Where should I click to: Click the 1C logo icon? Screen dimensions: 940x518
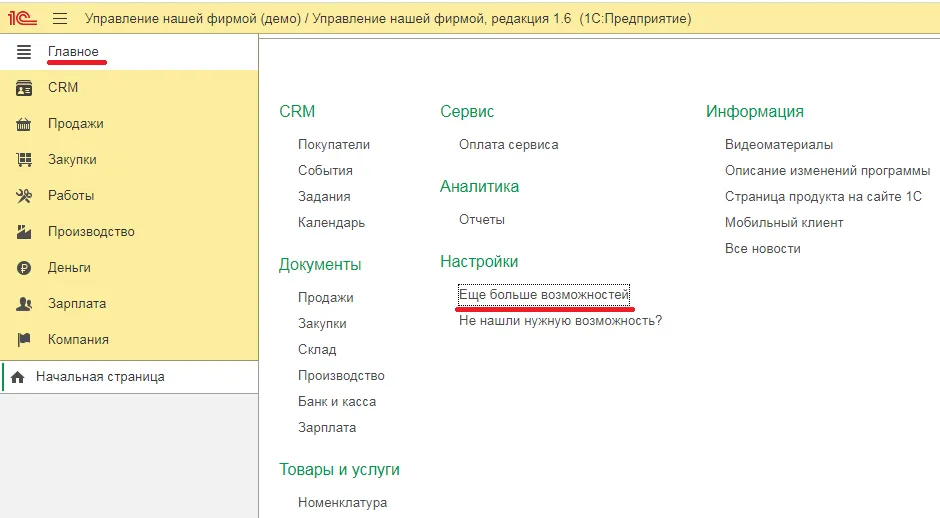point(22,18)
